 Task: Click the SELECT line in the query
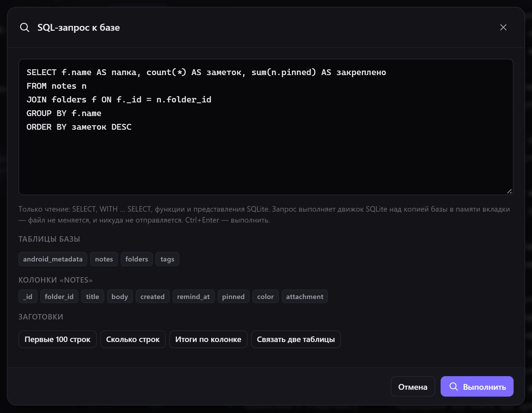[x=206, y=72]
